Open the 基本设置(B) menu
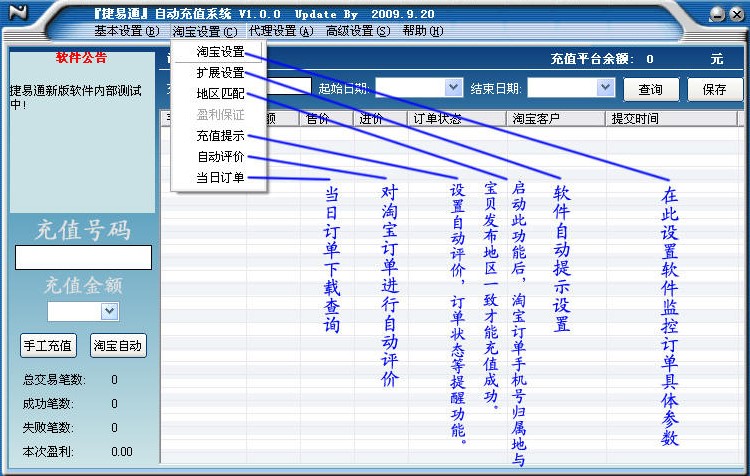Screen dimensions: 750x476 coord(126,31)
